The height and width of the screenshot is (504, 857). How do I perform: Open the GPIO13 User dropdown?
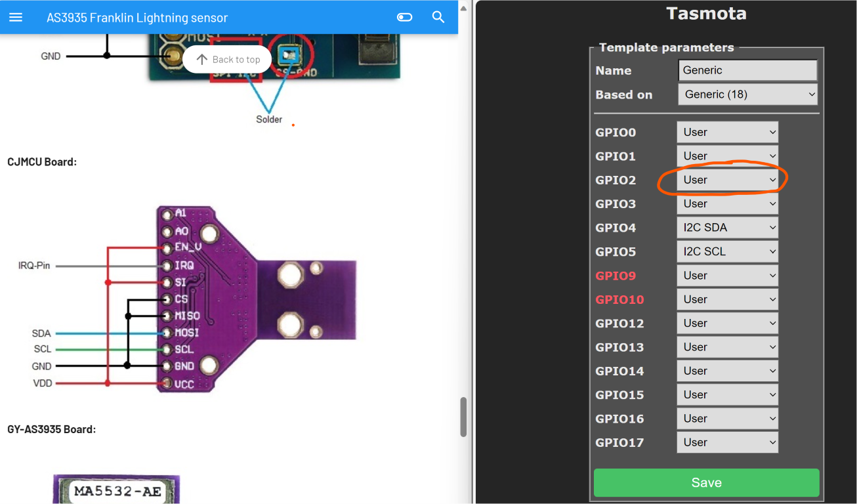[x=727, y=346]
